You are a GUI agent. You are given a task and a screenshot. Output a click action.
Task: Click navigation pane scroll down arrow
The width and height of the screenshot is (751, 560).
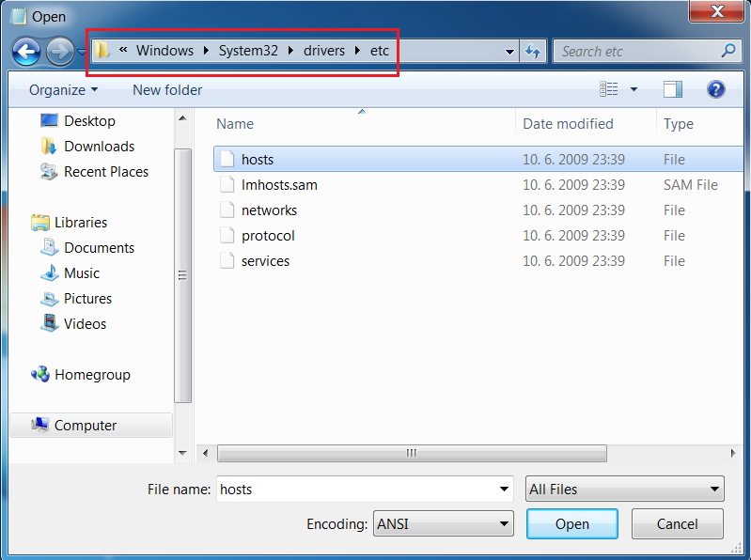(182, 453)
